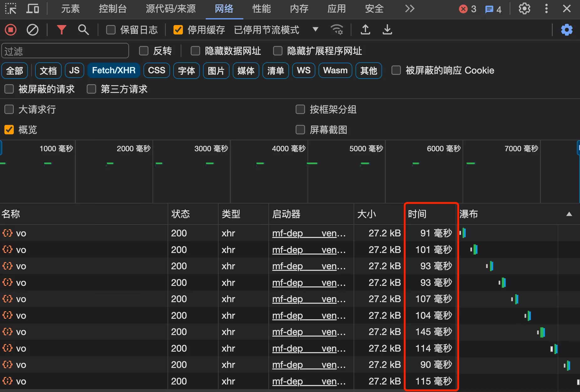Filter by 清单 type
Viewport: 580px width, 392px height.
click(276, 71)
